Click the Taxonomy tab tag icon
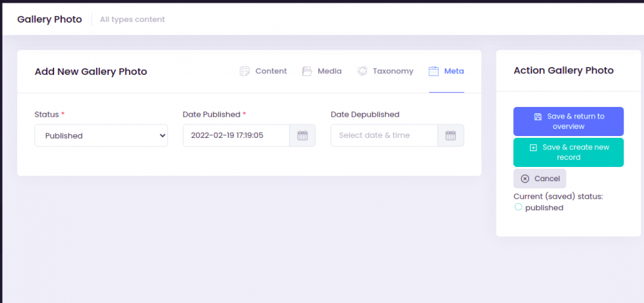This screenshot has width=644, height=303. coord(362,71)
